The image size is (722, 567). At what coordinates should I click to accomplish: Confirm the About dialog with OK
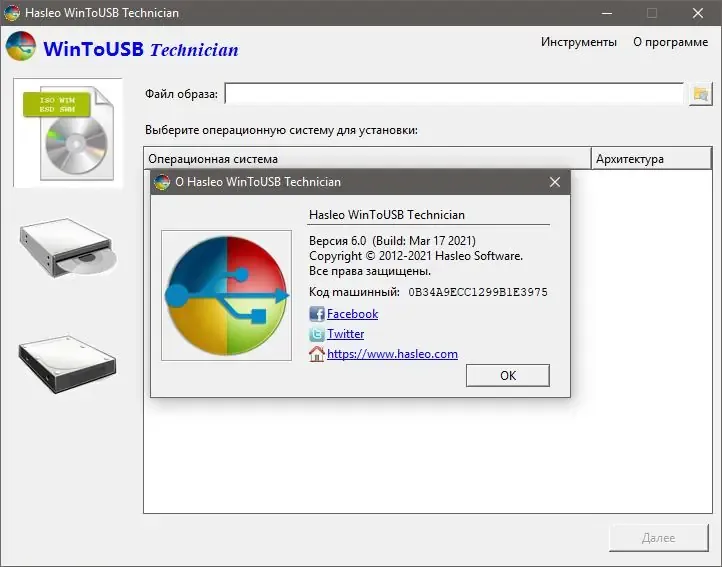508,375
